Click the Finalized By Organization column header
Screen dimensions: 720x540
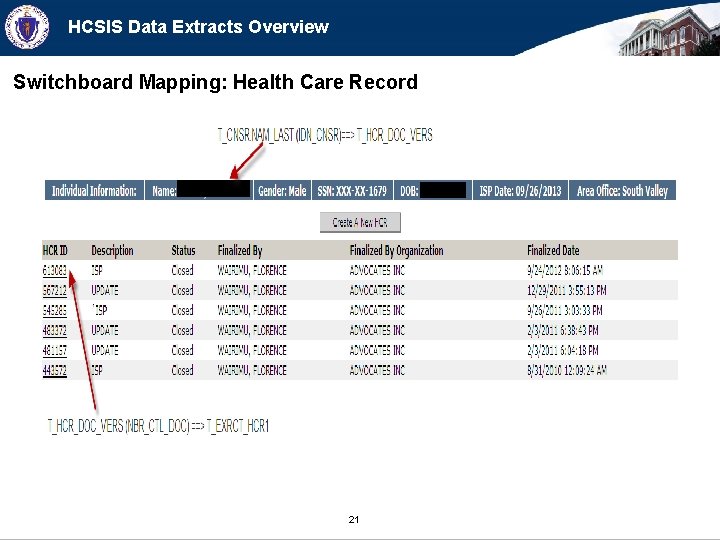(x=397, y=250)
